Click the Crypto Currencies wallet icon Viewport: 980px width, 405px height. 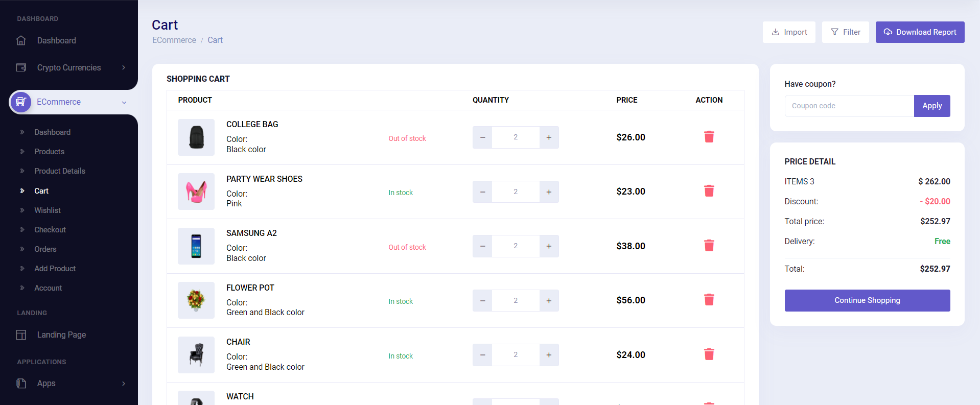point(21,67)
